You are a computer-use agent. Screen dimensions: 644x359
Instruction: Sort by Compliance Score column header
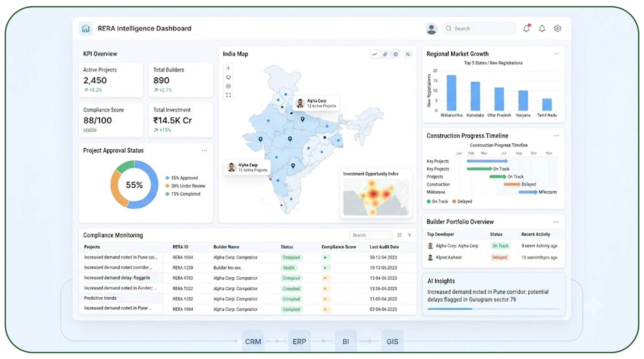click(x=339, y=247)
